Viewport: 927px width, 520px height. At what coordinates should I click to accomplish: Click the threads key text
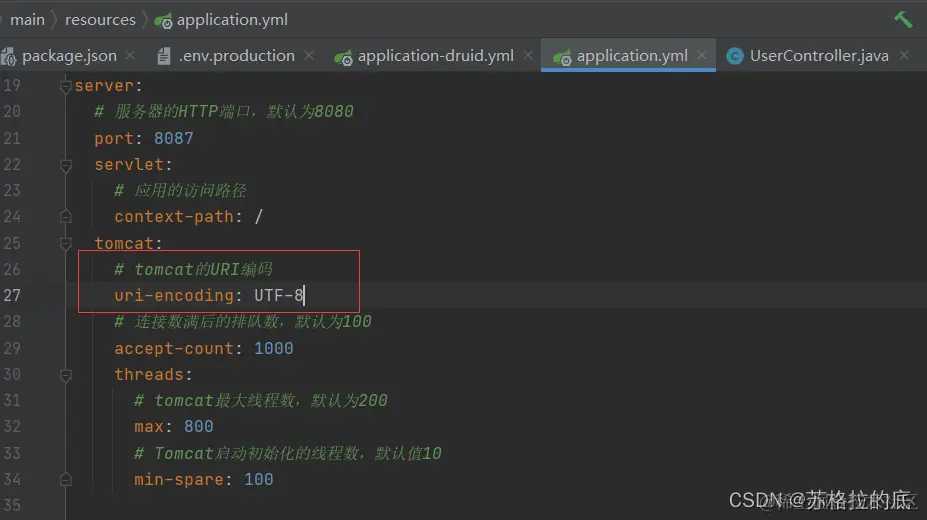click(x=149, y=375)
